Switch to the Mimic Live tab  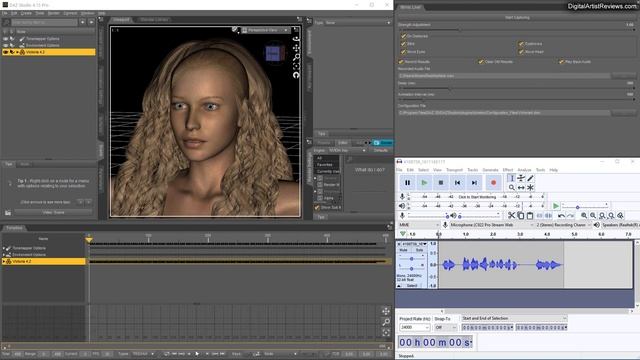pyautogui.click(x=410, y=7)
